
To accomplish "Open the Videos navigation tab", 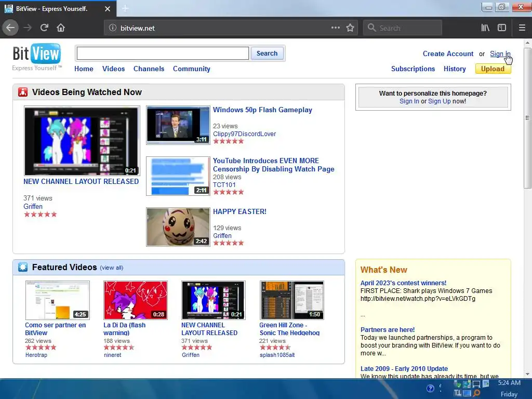I will 114,69.
